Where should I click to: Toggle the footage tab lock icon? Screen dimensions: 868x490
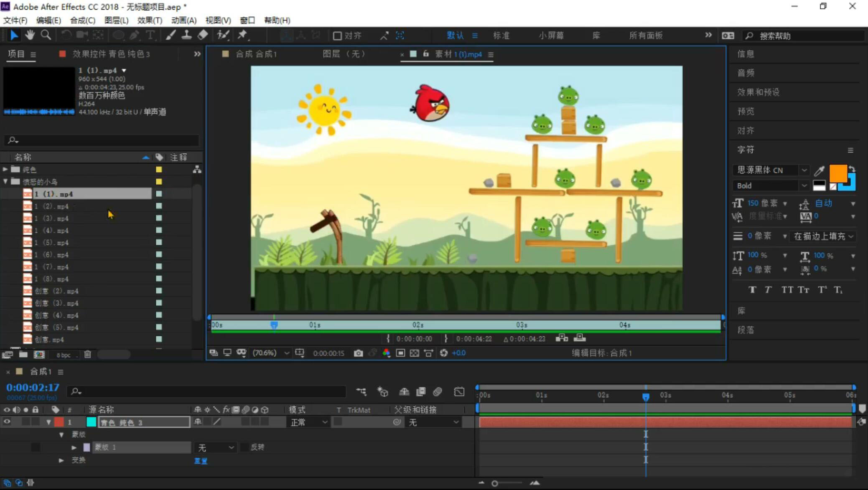(425, 54)
